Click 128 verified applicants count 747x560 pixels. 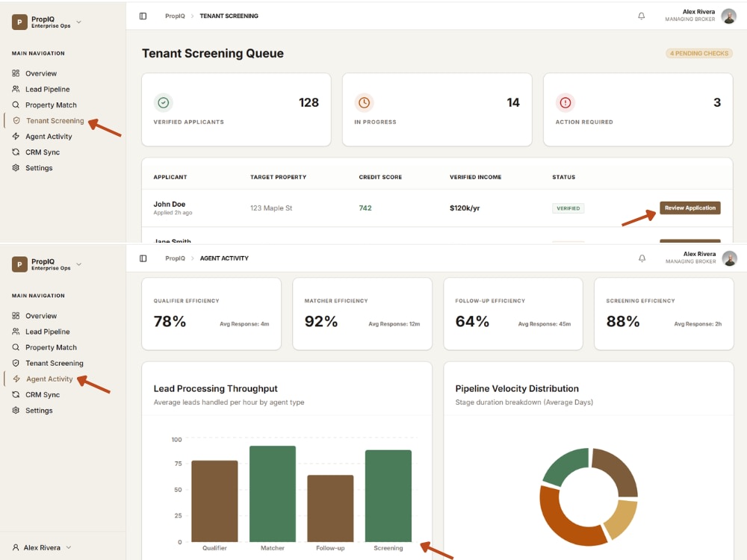point(309,102)
